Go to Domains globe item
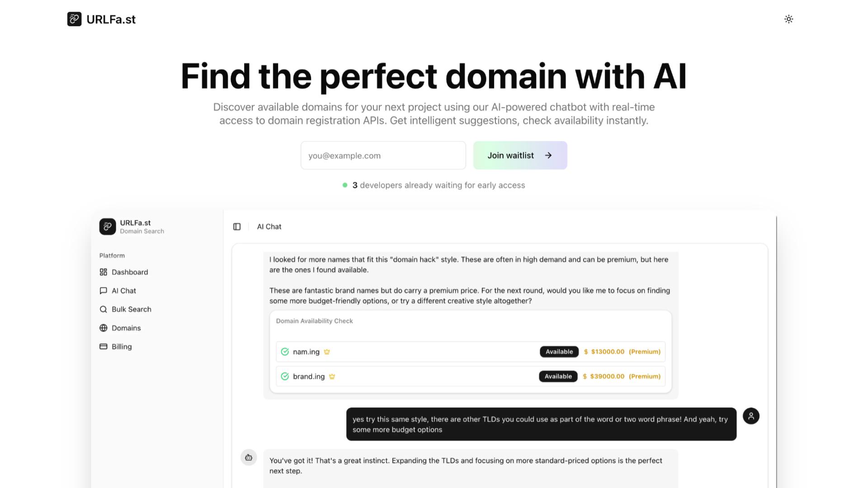868x488 pixels. coord(120,328)
